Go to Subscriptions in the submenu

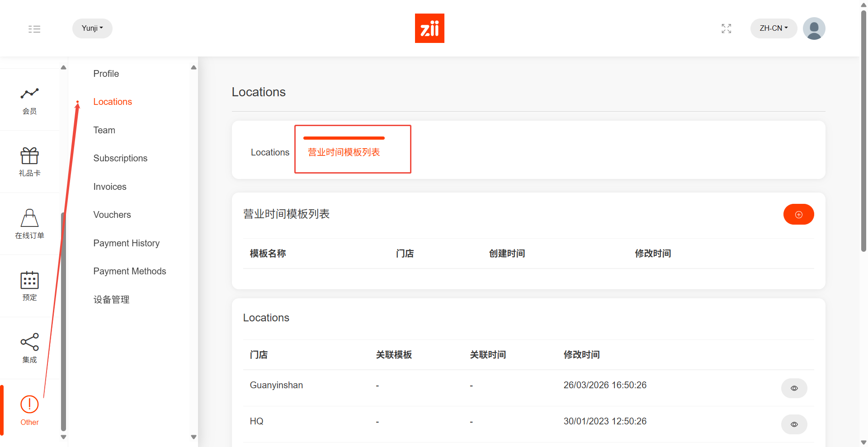point(120,158)
